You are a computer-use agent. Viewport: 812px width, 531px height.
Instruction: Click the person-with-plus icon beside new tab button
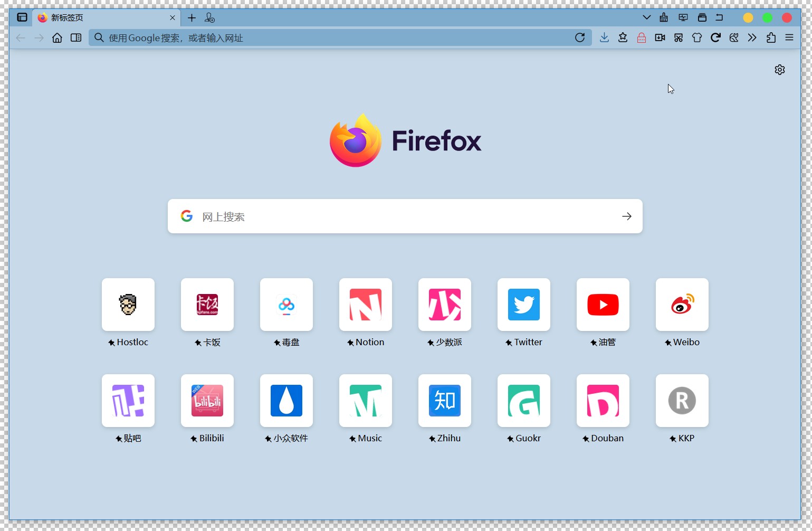pyautogui.click(x=209, y=18)
